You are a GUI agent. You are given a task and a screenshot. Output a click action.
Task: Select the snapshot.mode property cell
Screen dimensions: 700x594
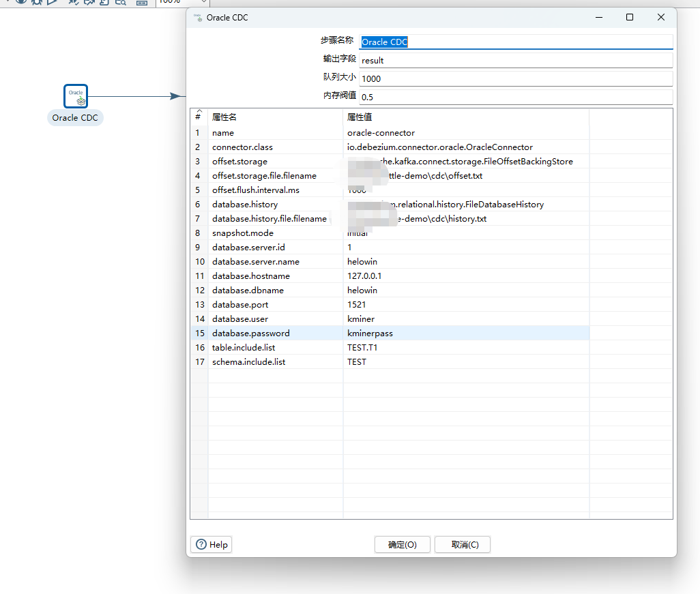point(276,233)
